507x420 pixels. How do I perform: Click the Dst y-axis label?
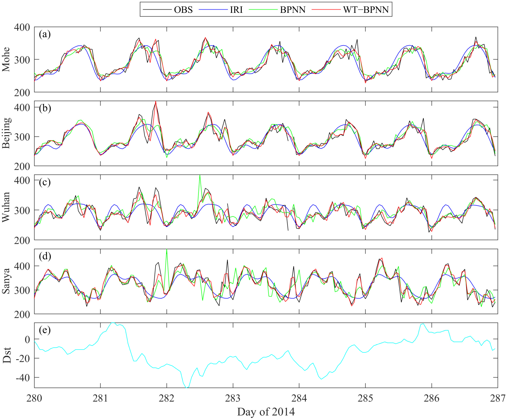point(7,355)
